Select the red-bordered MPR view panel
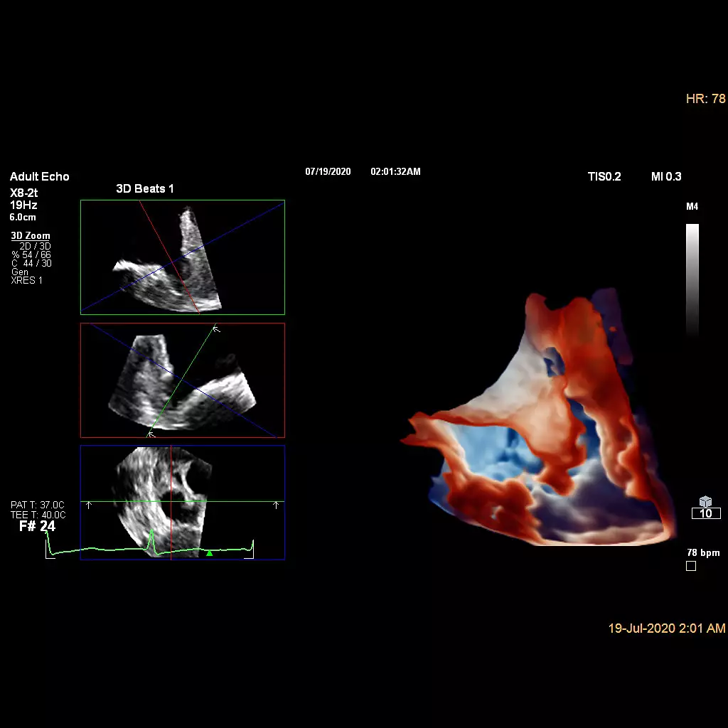This screenshot has height=728, width=728. 182,380
